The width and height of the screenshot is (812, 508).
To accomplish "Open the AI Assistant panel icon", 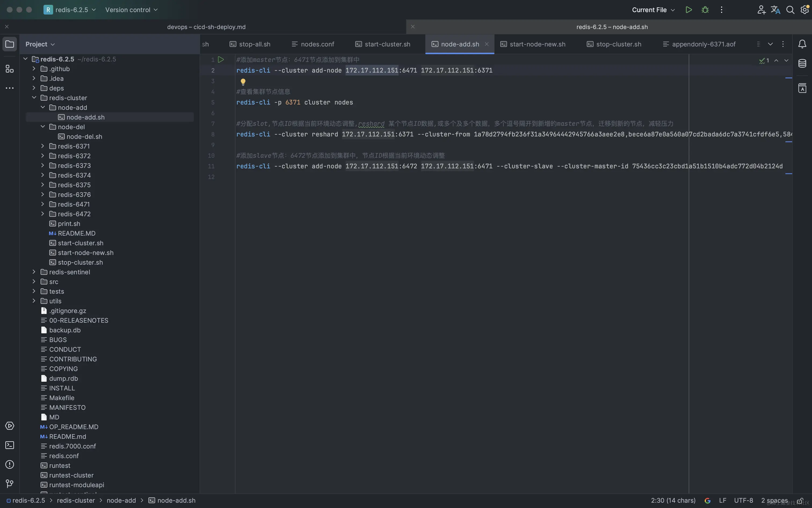I will pyautogui.click(x=802, y=88).
